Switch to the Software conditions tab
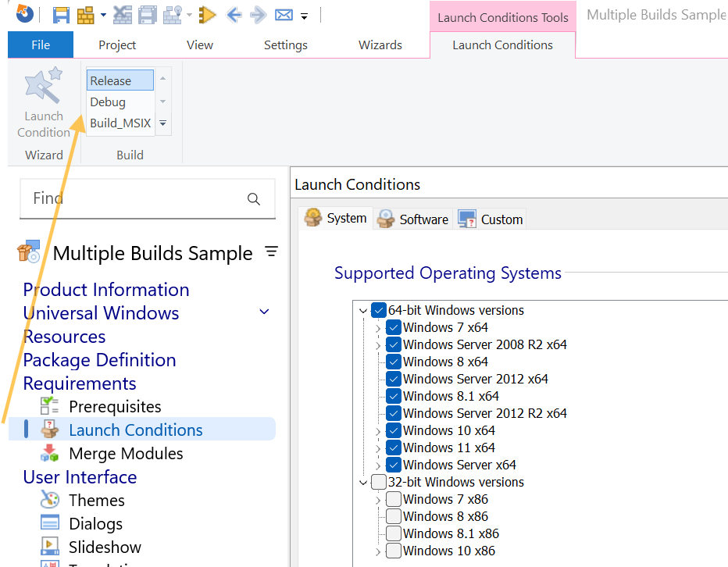 pyautogui.click(x=413, y=219)
